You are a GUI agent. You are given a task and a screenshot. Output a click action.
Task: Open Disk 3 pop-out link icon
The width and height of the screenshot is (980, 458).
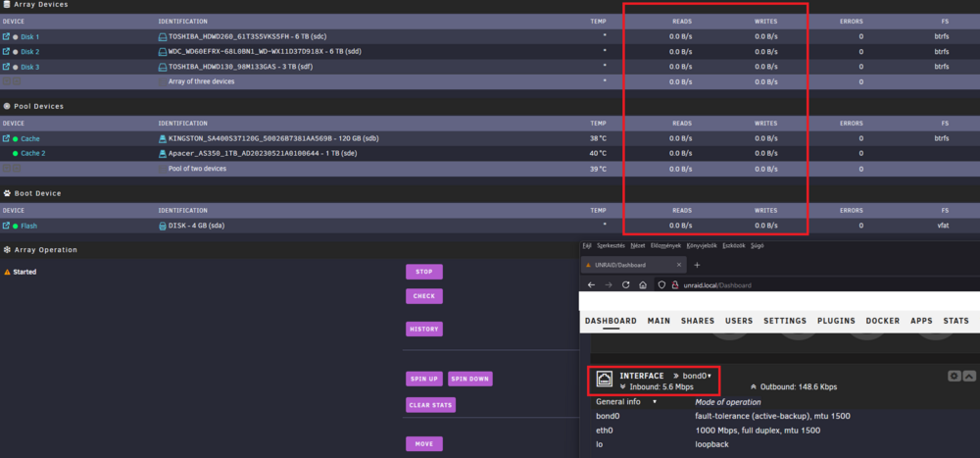click(x=6, y=67)
